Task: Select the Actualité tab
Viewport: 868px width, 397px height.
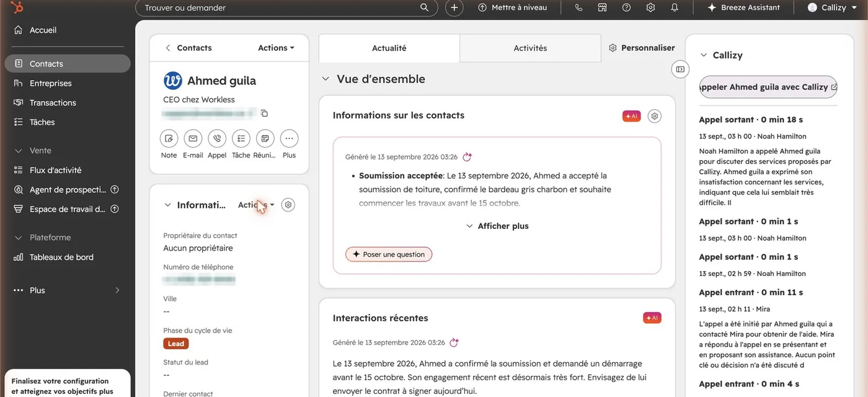Action: 389,48
